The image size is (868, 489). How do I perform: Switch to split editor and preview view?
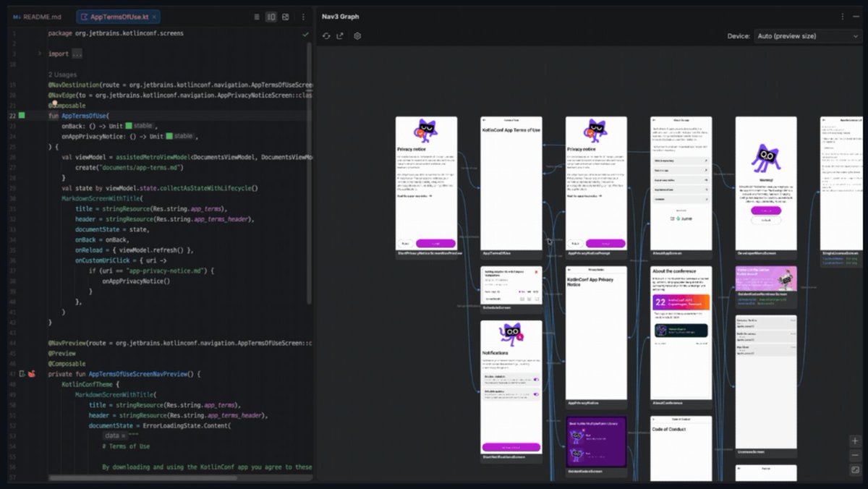(x=271, y=16)
